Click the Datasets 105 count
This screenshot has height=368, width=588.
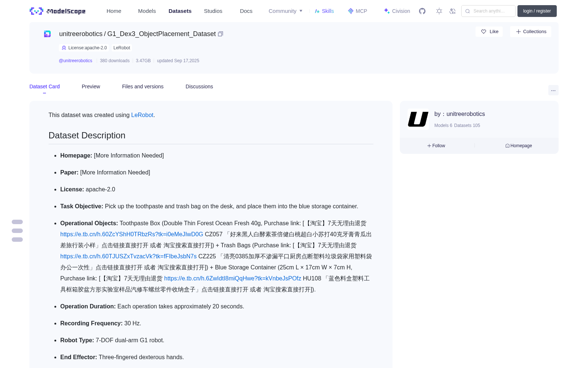[467, 125]
